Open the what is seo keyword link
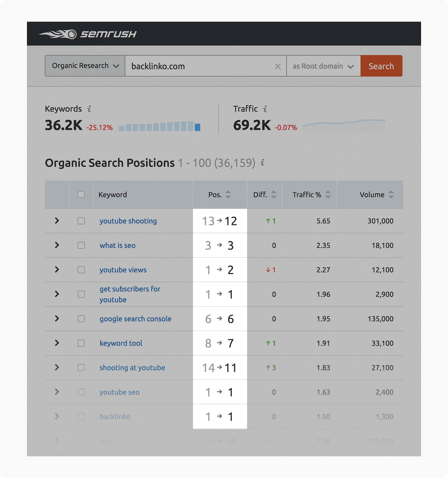Image resolution: width=448 pixels, height=478 pixels. (x=118, y=245)
